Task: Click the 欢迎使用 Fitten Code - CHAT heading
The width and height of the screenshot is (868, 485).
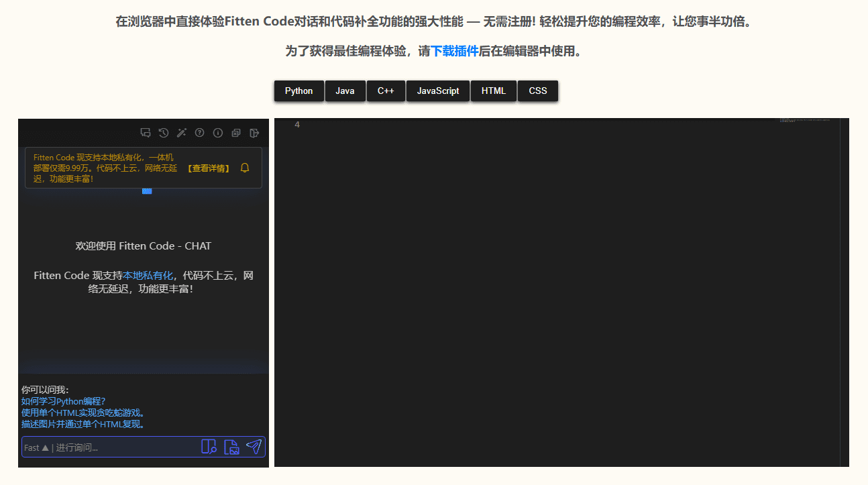Action: 144,246
